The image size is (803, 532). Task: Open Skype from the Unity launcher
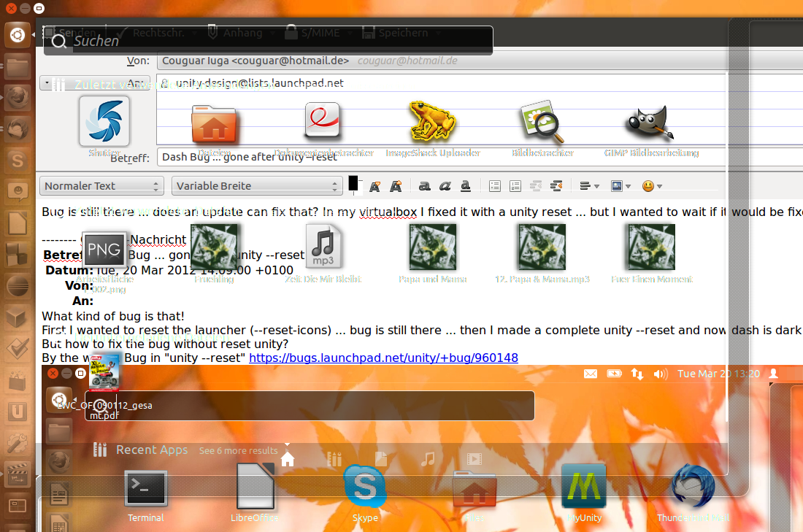click(x=18, y=161)
